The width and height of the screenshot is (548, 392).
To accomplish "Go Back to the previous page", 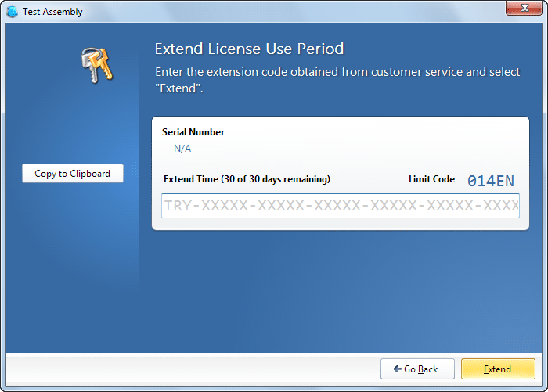I will pyautogui.click(x=417, y=369).
